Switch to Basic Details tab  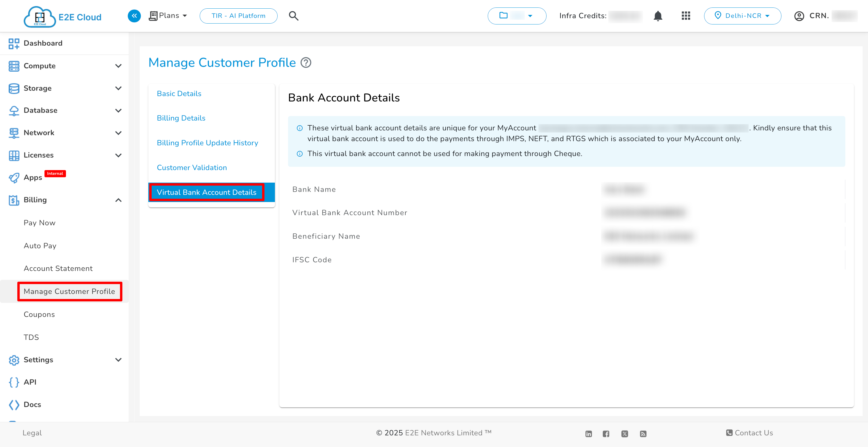(179, 94)
